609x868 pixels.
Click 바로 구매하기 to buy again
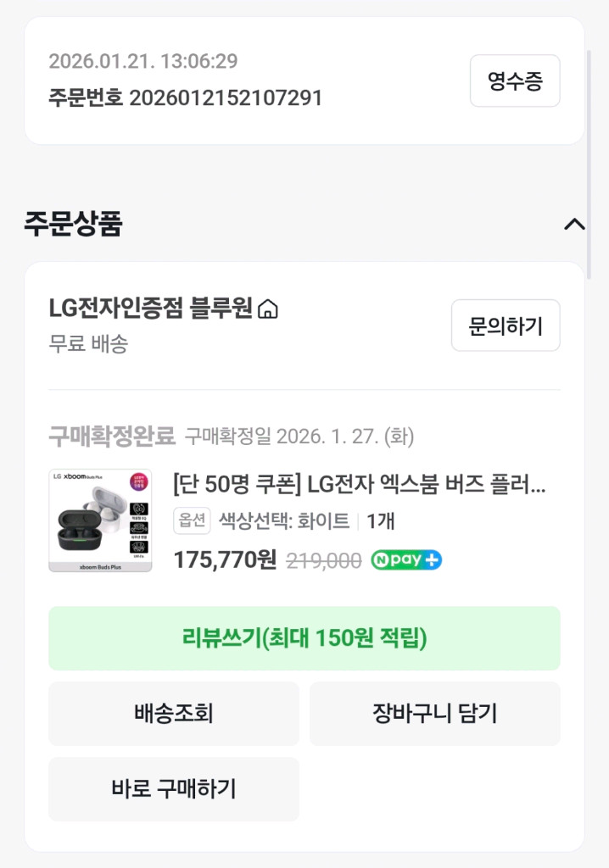[174, 789]
